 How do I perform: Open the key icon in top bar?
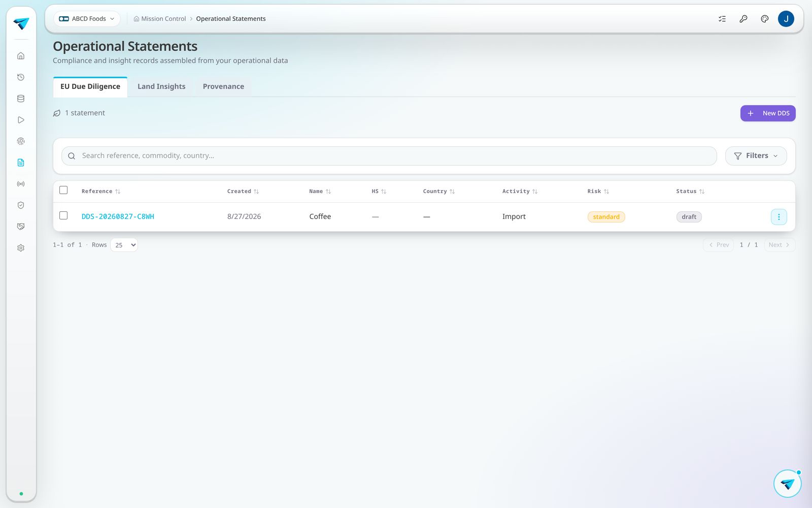click(743, 19)
